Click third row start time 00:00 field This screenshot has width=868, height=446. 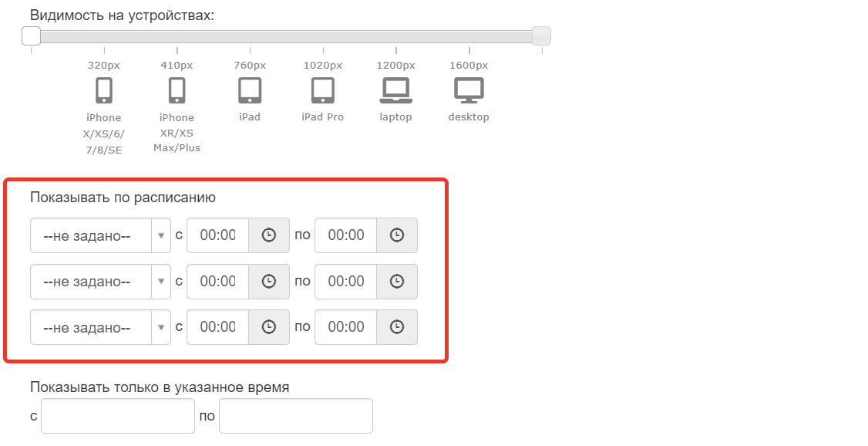click(x=218, y=327)
